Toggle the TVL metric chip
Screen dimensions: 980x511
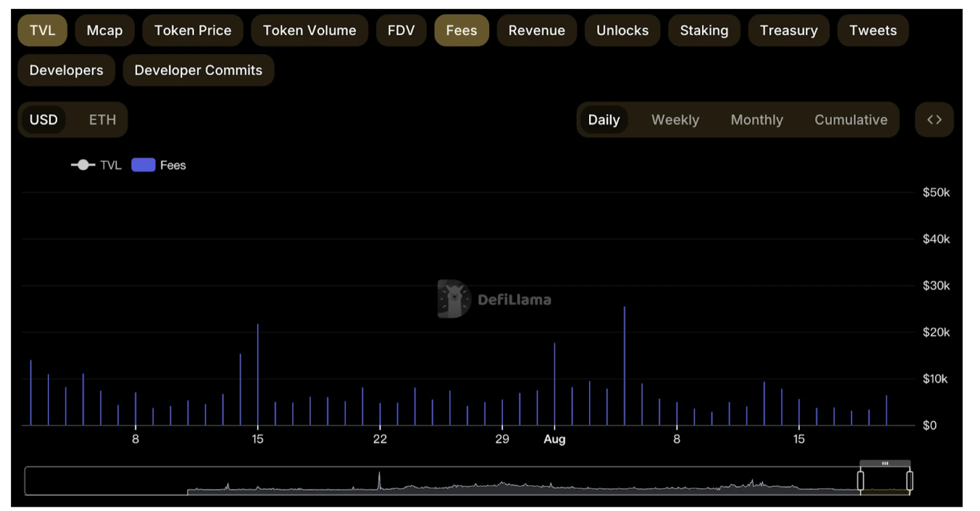pyautogui.click(x=42, y=30)
